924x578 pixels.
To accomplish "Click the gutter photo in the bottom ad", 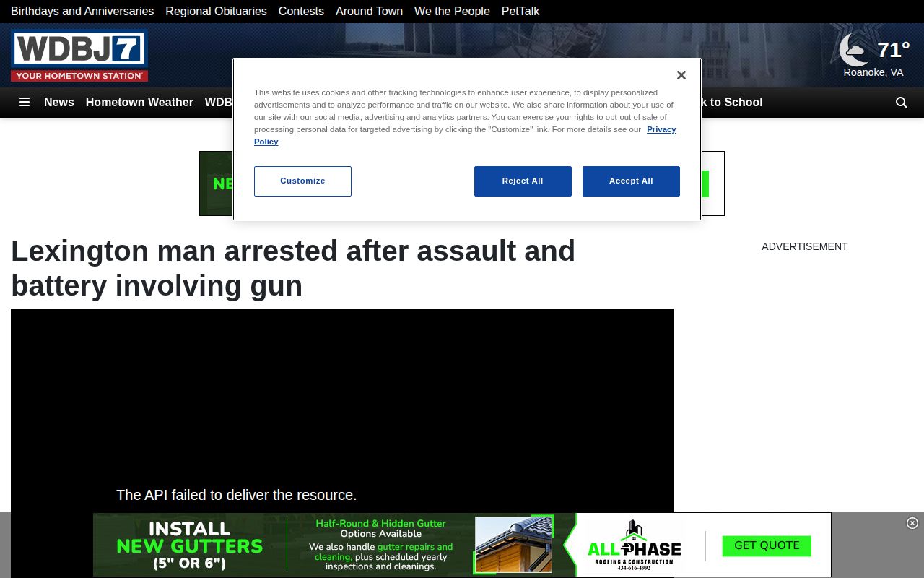I will [514, 545].
